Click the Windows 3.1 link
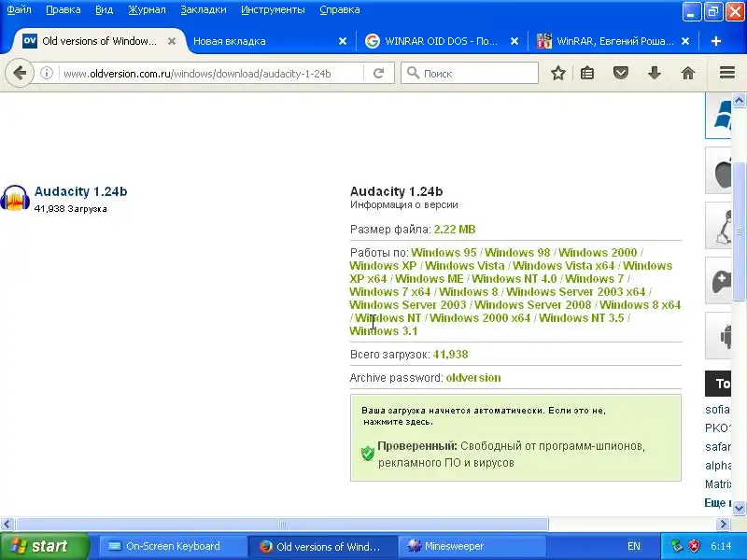The width and height of the screenshot is (747, 560). click(x=384, y=331)
